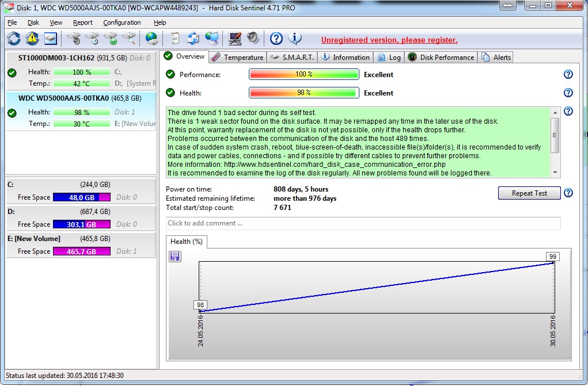Click the monitor with pen toolbar icon

pyautogui.click(x=234, y=39)
